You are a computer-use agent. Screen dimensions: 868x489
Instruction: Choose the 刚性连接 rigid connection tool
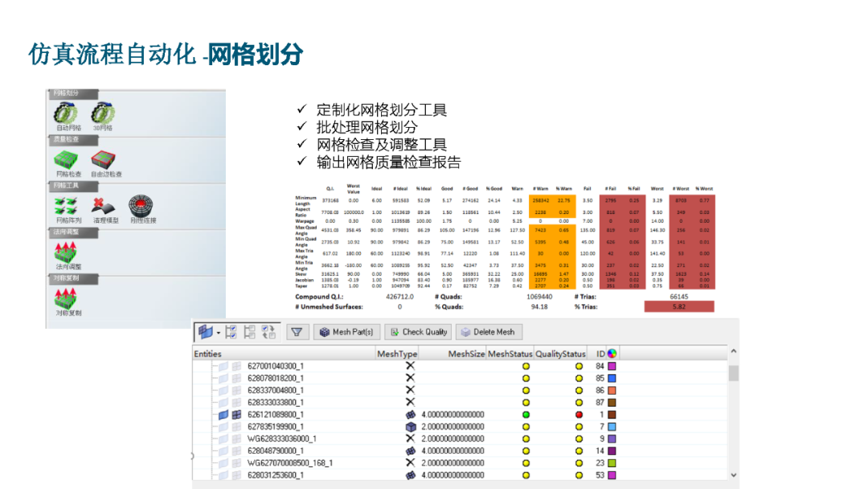[x=142, y=209]
